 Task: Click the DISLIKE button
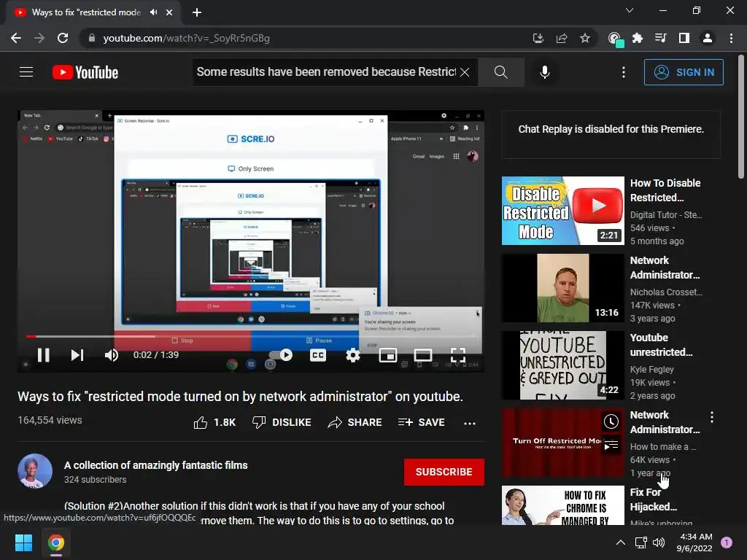[282, 422]
